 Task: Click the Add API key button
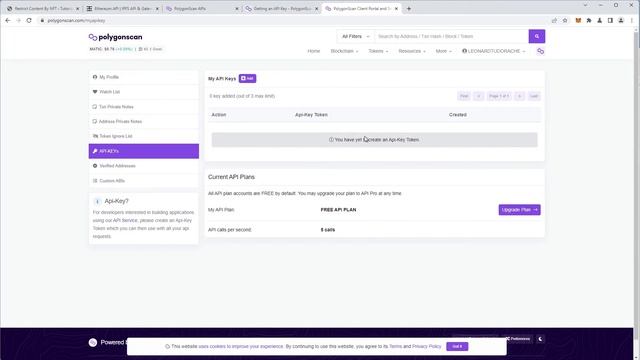(x=247, y=78)
